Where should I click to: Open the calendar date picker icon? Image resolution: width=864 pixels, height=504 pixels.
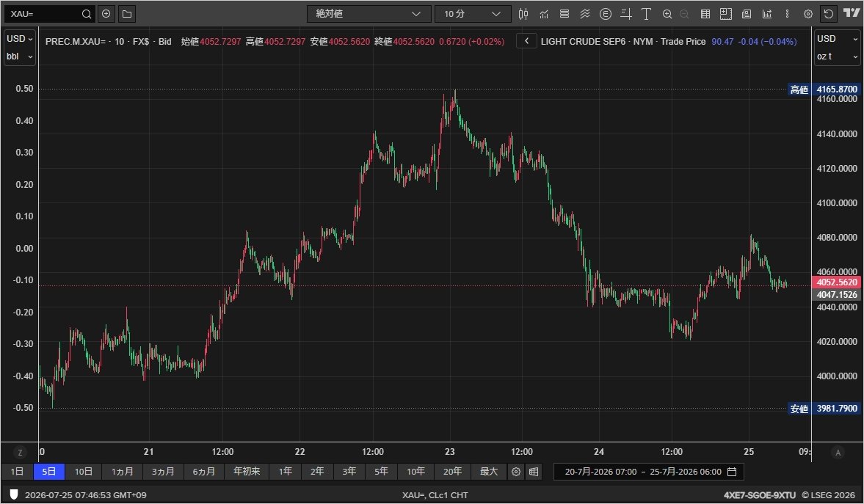[732, 472]
